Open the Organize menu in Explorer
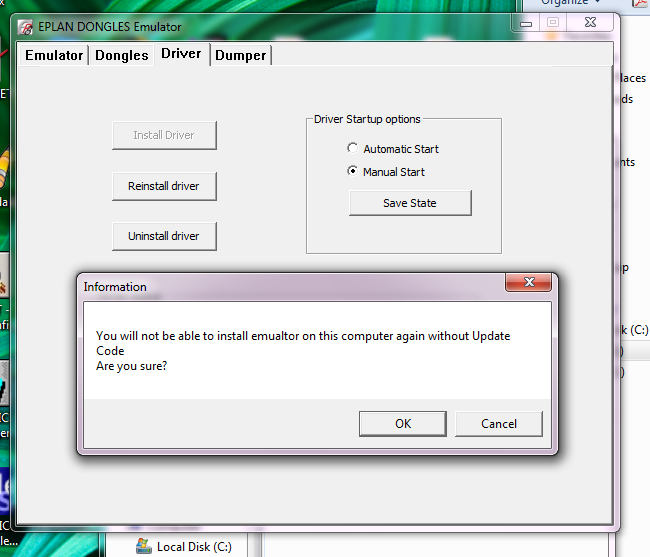The image size is (650, 557). click(x=570, y=2)
